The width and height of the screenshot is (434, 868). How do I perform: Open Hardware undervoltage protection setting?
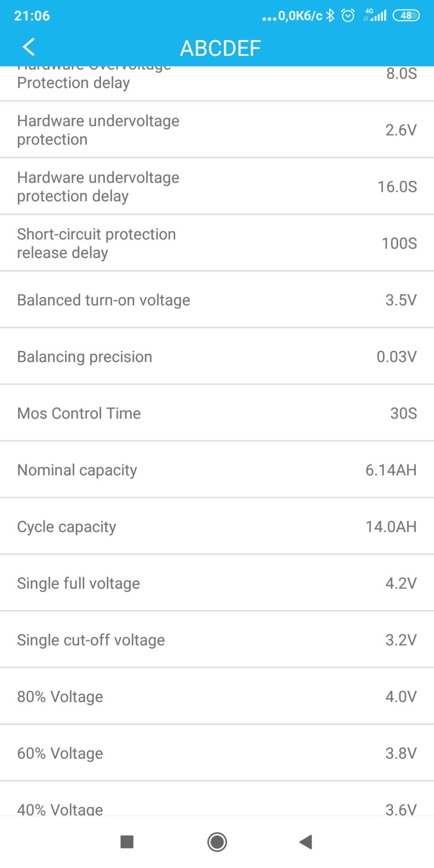click(x=217, y=130)
